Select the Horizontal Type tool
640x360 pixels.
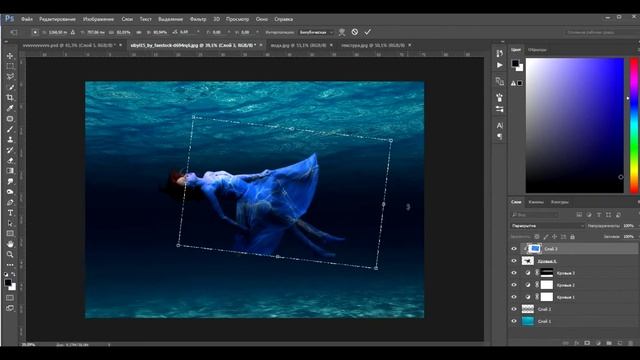[x=10, y=213]
